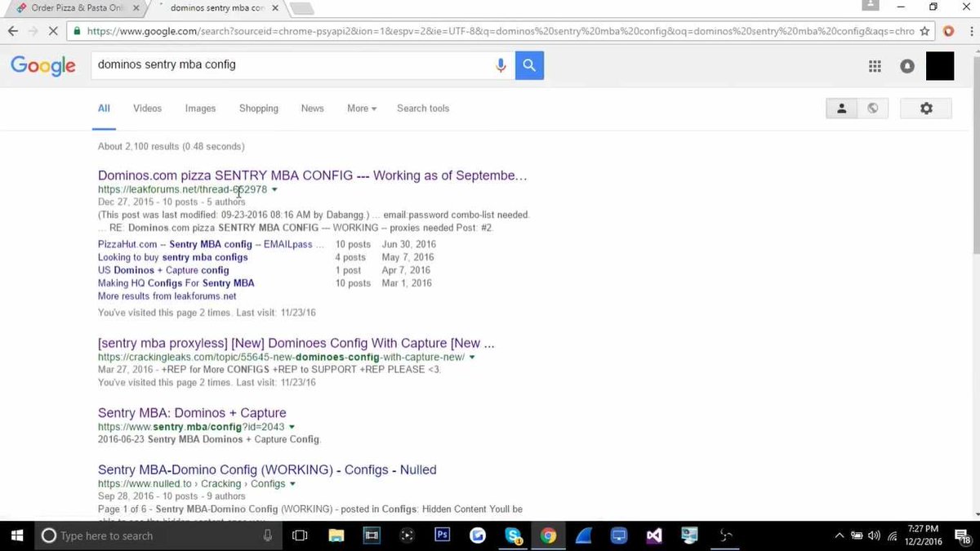Click the Cortana microphone in taskbar search
This screenshot has height=551, width=980.
(268, 535)
